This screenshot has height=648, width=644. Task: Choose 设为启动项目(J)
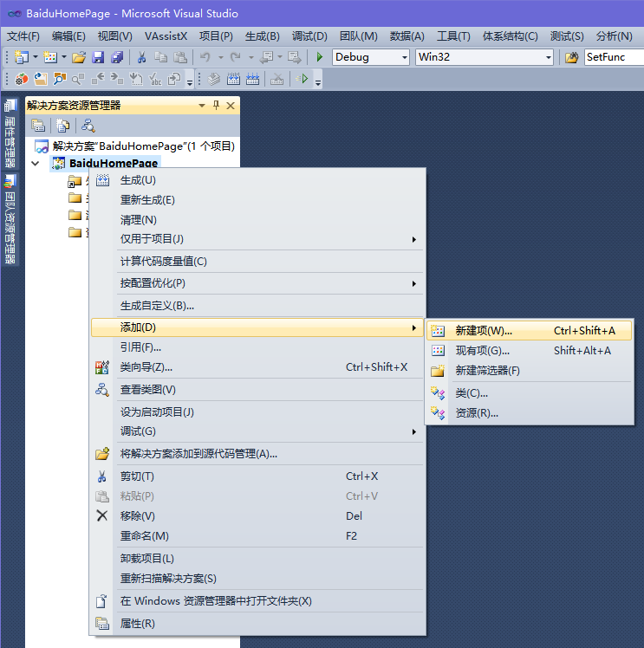(258, 412)
